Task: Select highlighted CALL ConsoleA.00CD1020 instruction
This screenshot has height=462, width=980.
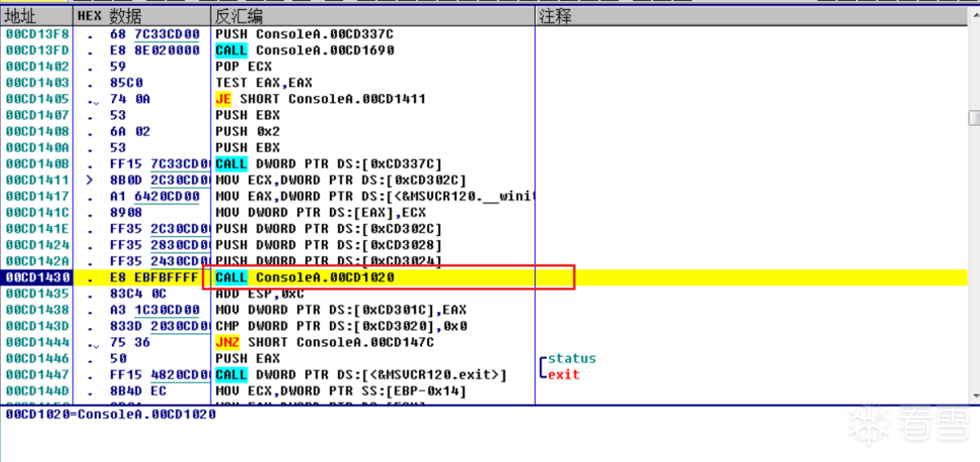Action: 305,278
